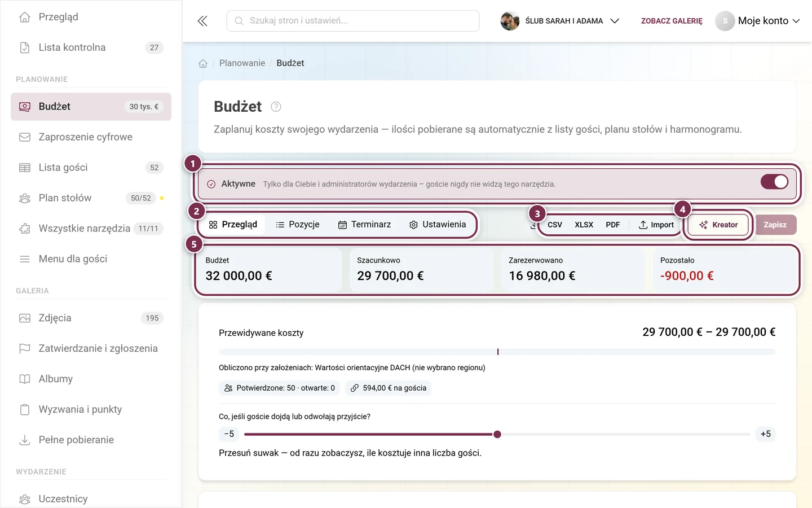Click the Albumy book icon
This screenshot has width=812, height=508.
coord(25,379)
